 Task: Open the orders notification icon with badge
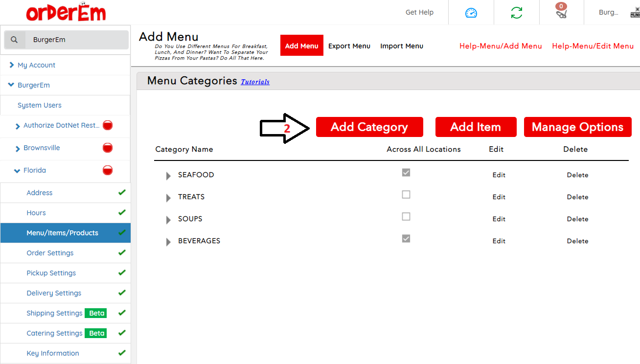point(561,12)
